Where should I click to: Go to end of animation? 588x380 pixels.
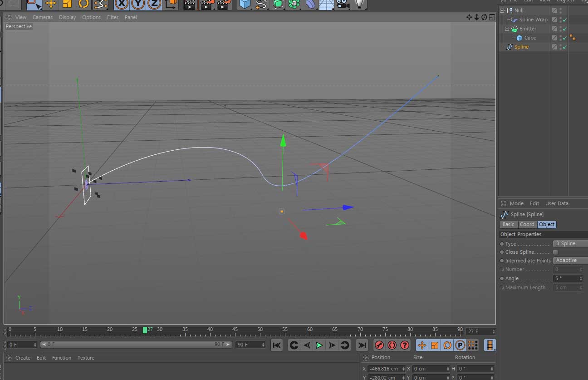click(362, 345)
